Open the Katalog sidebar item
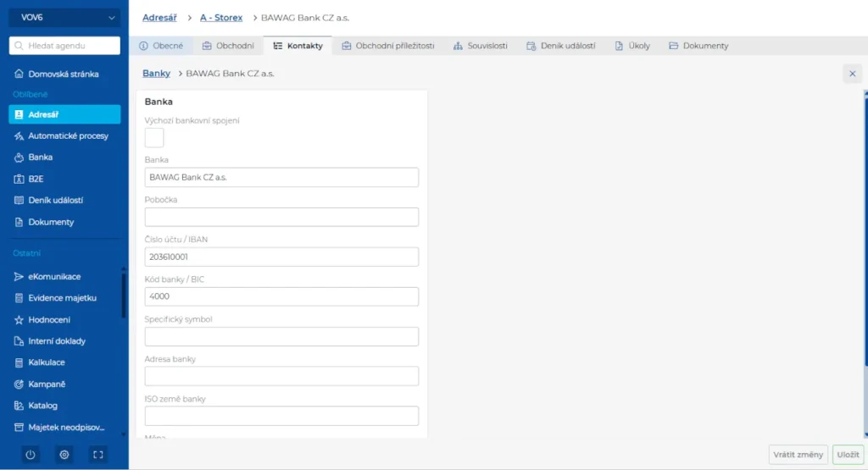 42,406
